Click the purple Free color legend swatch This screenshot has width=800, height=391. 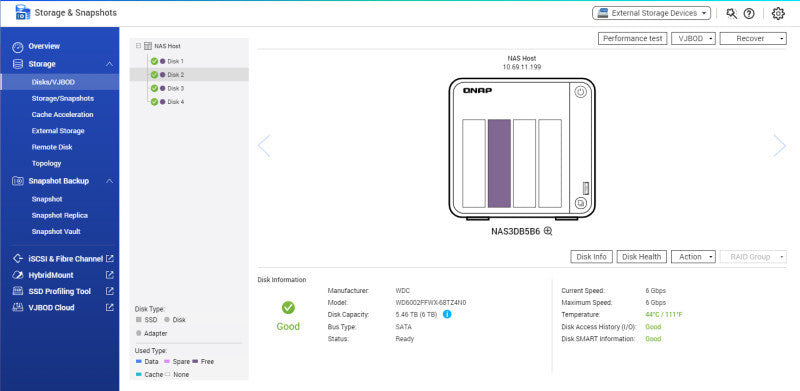195,361
